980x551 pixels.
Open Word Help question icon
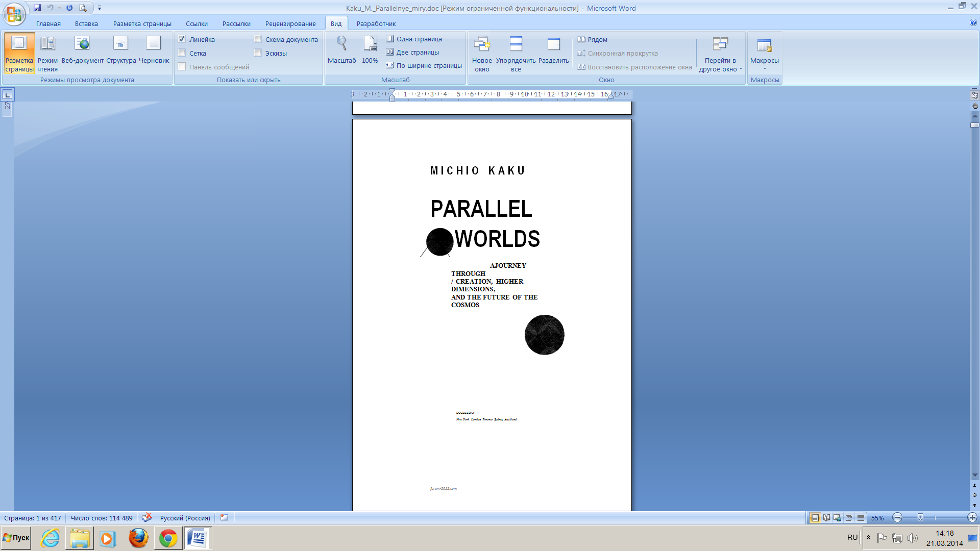973,23
